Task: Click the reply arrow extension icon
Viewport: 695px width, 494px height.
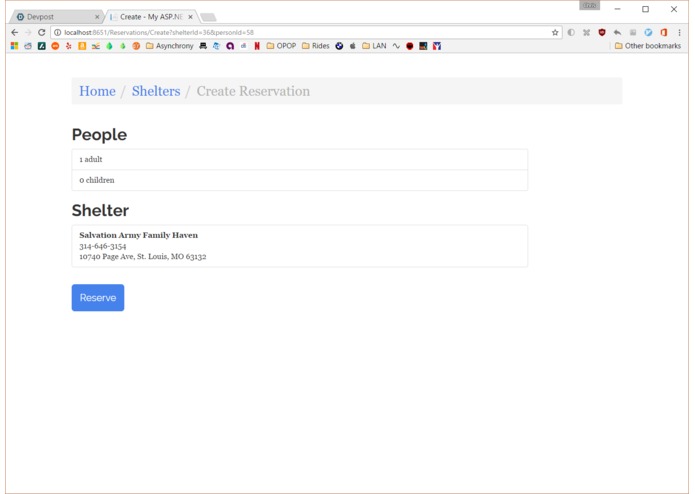Action: [x=617, y=32]
